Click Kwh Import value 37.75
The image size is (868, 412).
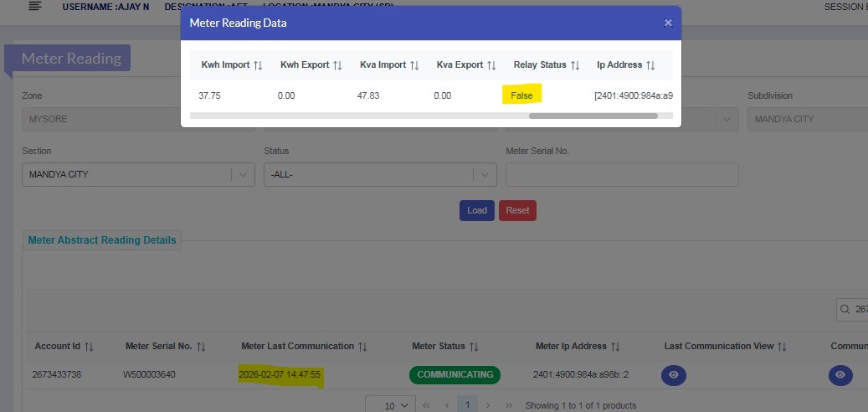(210, 95)
